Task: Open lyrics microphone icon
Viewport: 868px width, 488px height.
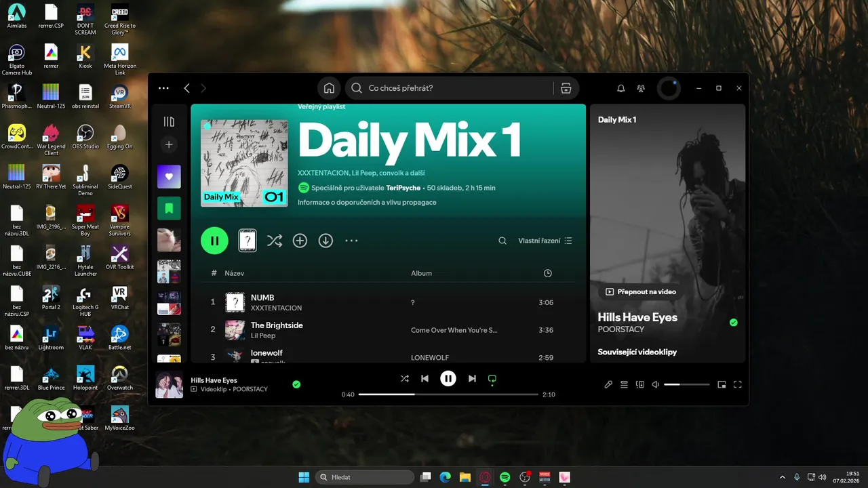Action: 608,384
